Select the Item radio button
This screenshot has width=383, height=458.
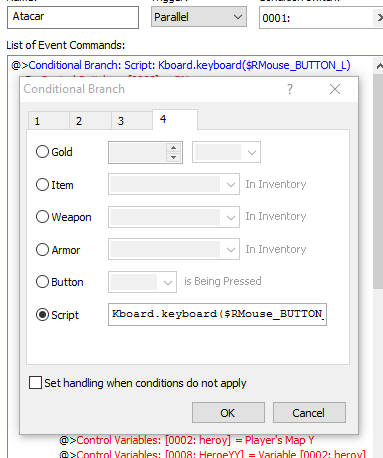(42, 184)
